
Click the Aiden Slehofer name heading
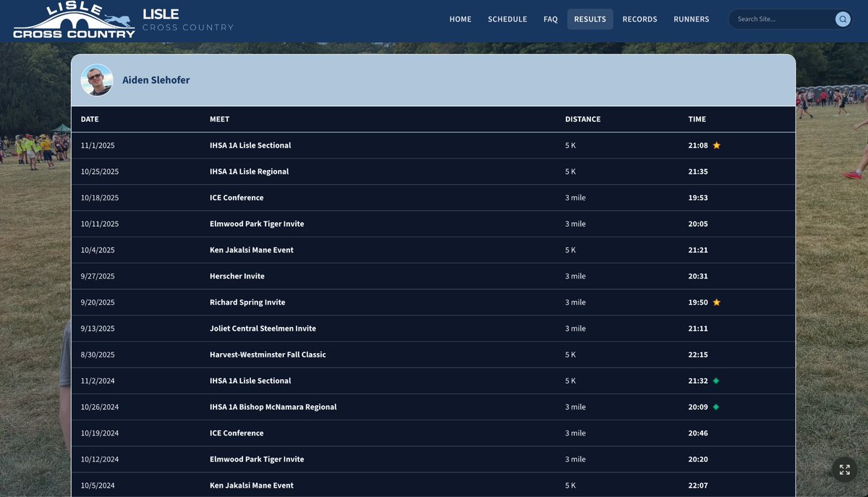pos(156,80)
